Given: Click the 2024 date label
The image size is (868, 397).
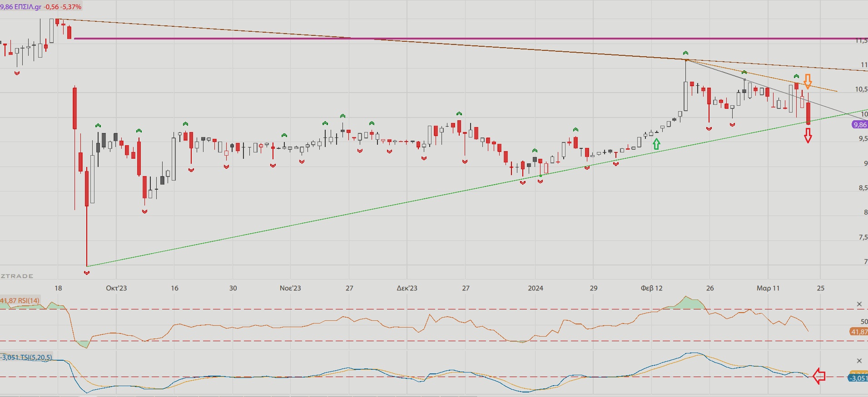Looking at the screenshot, I should 536,288.
